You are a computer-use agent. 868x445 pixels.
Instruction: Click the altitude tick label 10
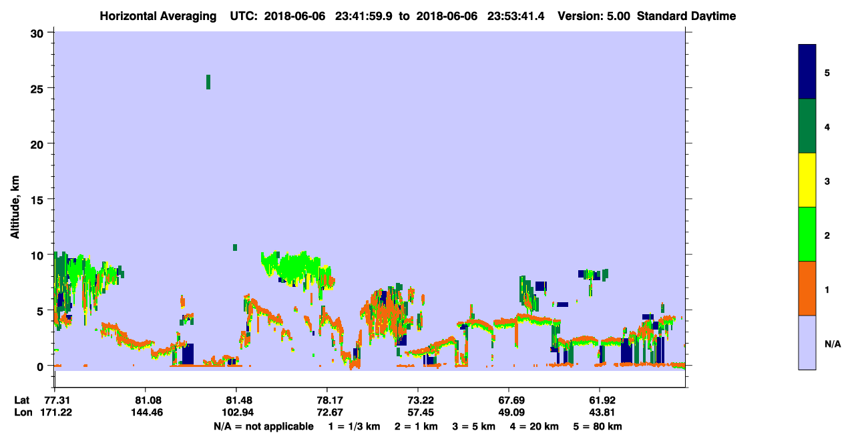click(x=39, y=255)
